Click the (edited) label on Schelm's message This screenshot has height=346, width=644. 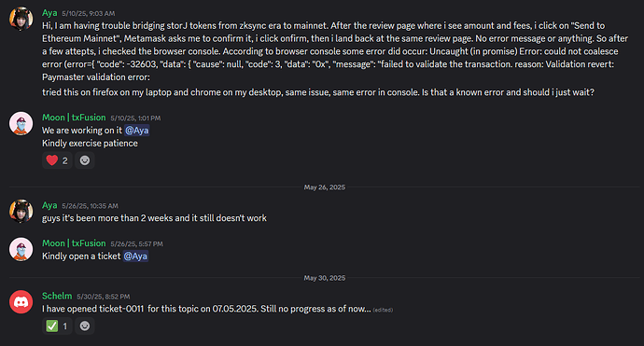pos(383,310)
